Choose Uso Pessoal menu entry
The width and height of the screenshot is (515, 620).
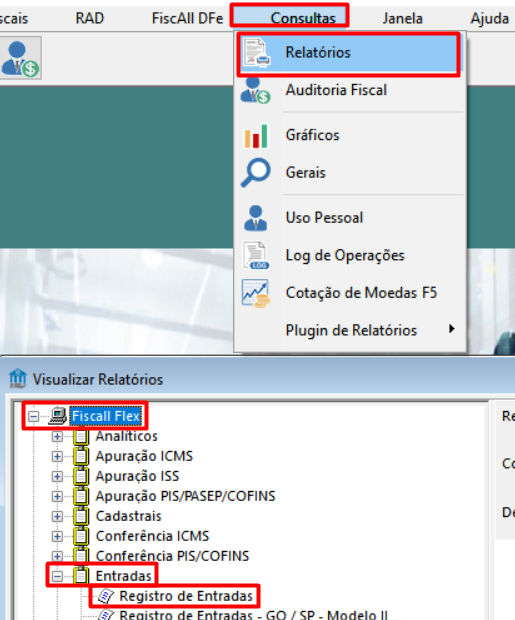click(x=324, y=218)
